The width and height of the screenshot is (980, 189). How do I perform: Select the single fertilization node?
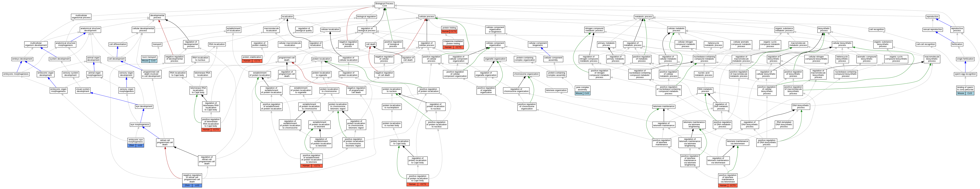pyautogui.click(x=965, y=59)
